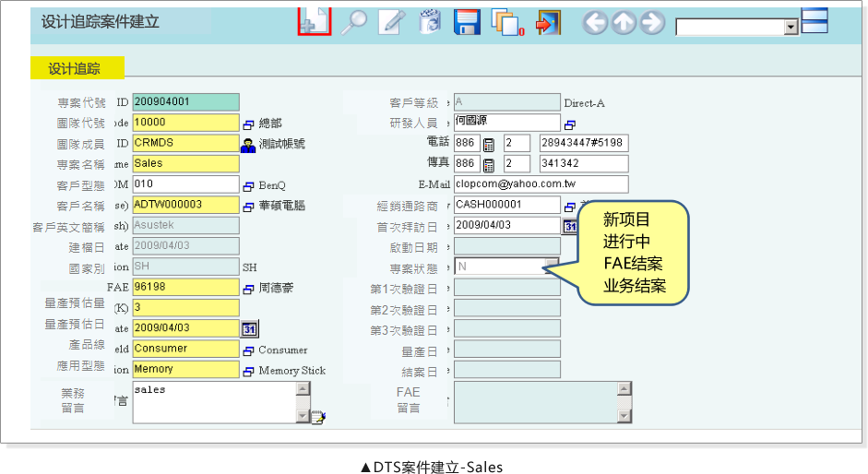The width and height of the screenshot is (868, 474).
Task: Expand the 專案狀態 status dropdown
Action: 552,266
